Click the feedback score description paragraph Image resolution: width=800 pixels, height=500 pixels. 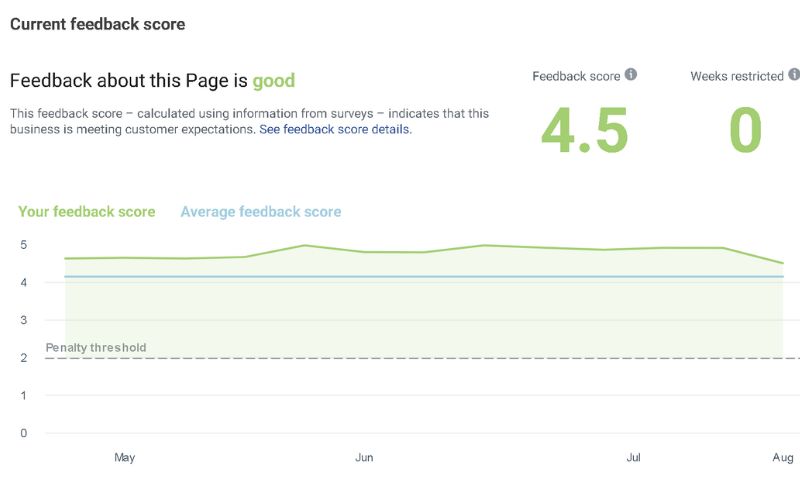(x=249, y=121)
